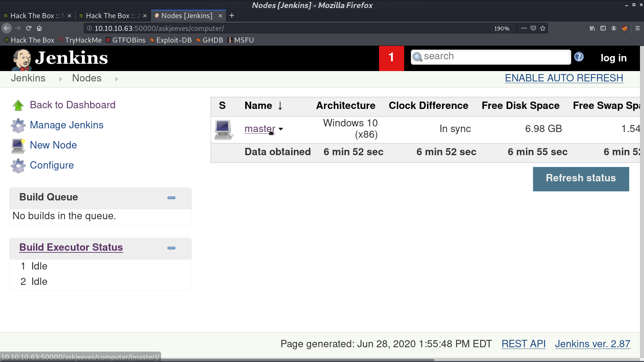Sort by the Free Disk Space column header

[520, 106]
